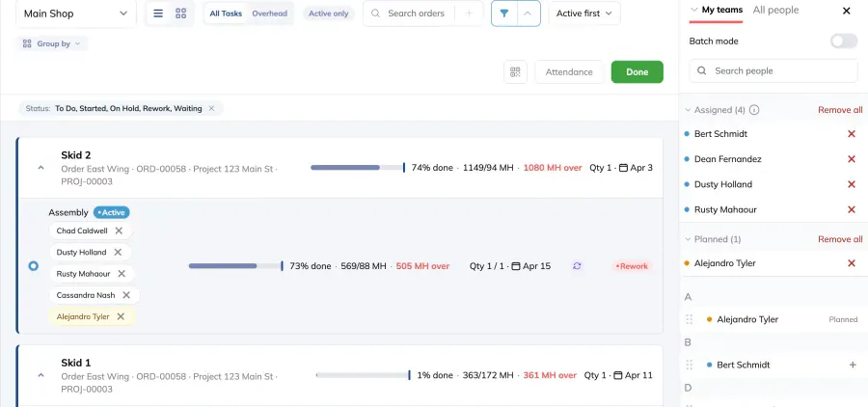The image size is (868, 407).
Task: Click Assembly task progress bar
Action: tap(236, 266)
